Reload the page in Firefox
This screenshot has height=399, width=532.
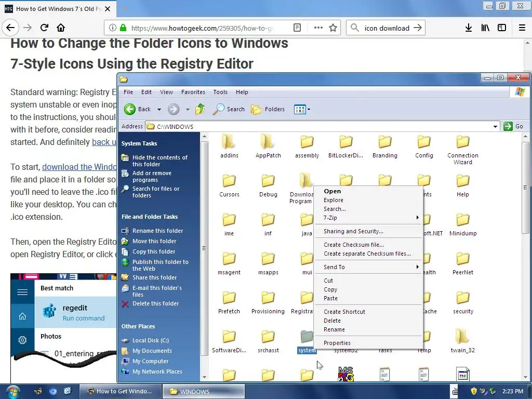click(x=44, y=28)
